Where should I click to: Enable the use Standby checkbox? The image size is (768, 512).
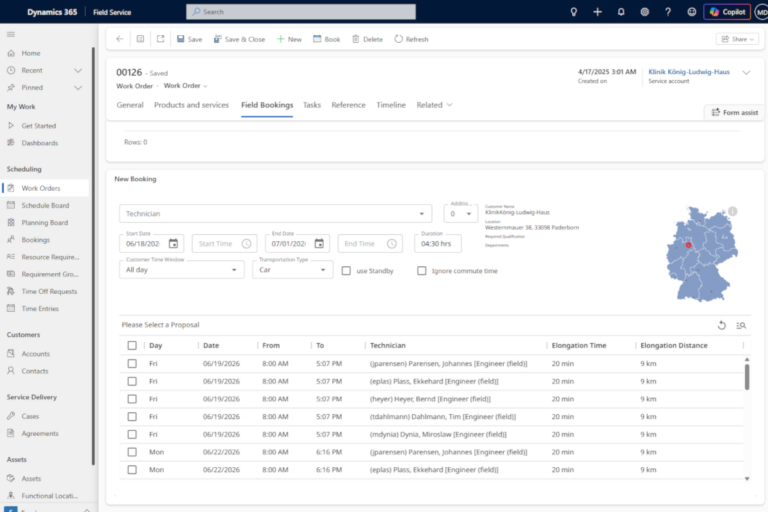pos(346,270)
